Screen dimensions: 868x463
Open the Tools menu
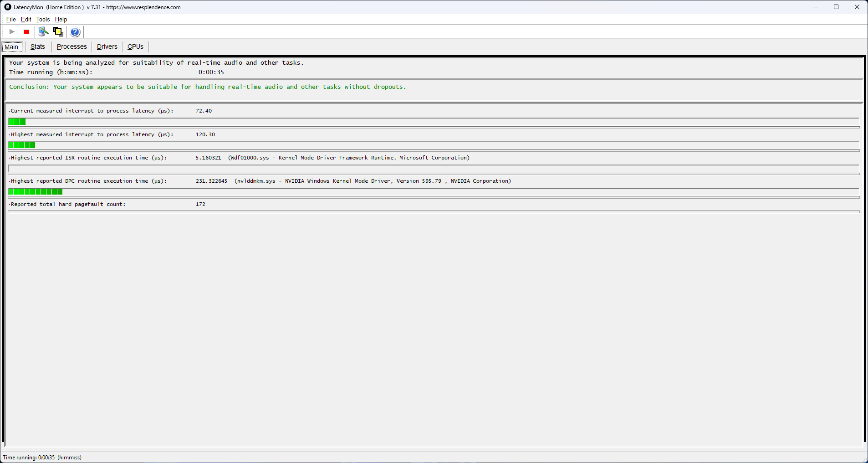pyautogui.click(x=43, y=20)
